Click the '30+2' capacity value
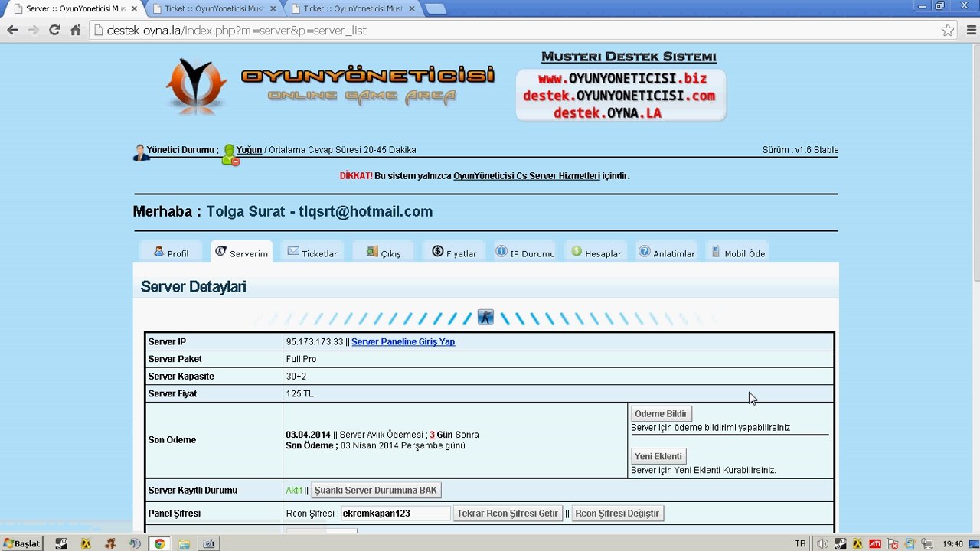980x551 pixels. tap(298, 377)
